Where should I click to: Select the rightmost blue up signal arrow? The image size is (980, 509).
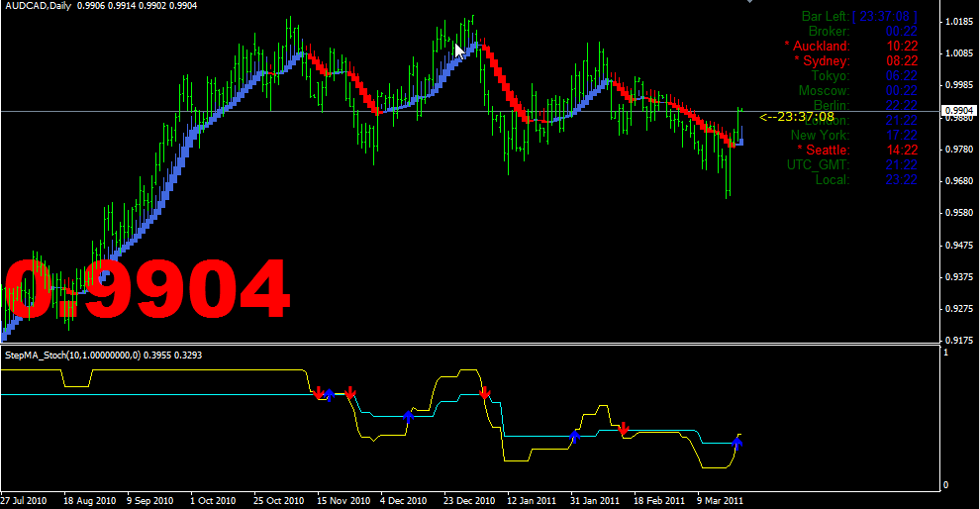pos(736,441)
